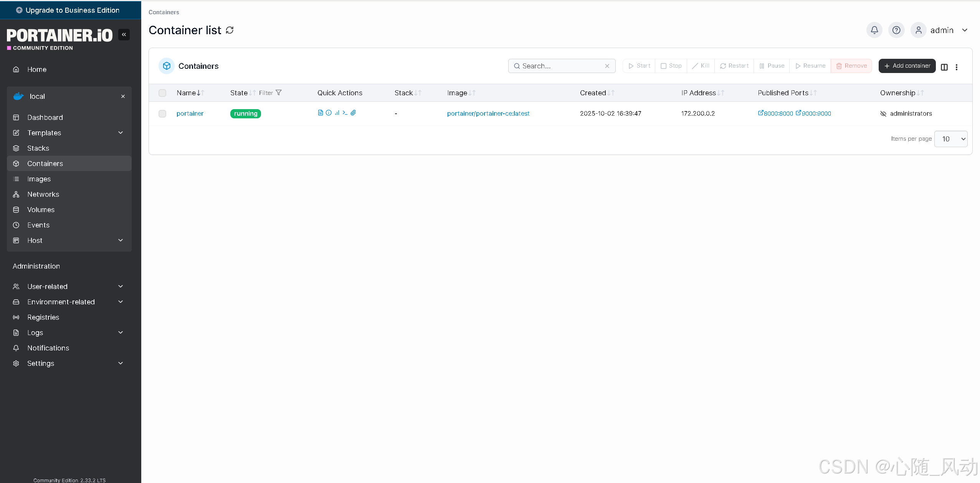Image resolution: width=980 pixels, height=483 pixels.
Task: Open the admin user menu dropdown
Action: click(x=964, y=30)
